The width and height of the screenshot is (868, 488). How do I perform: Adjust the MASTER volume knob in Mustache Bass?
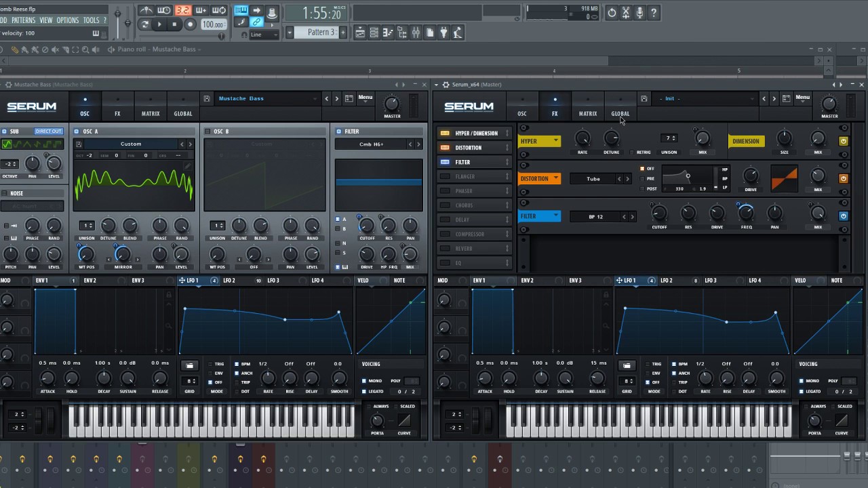pyautogui.click(x=392, y=104)
